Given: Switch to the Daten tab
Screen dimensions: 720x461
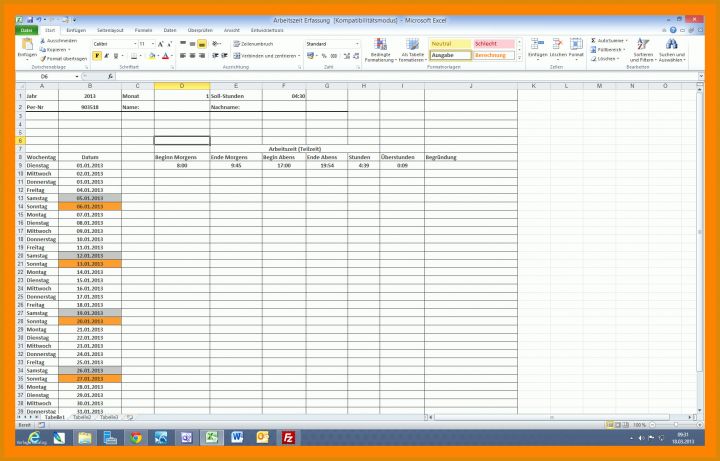Looking at the screenshot, I should tap(170, 30).
